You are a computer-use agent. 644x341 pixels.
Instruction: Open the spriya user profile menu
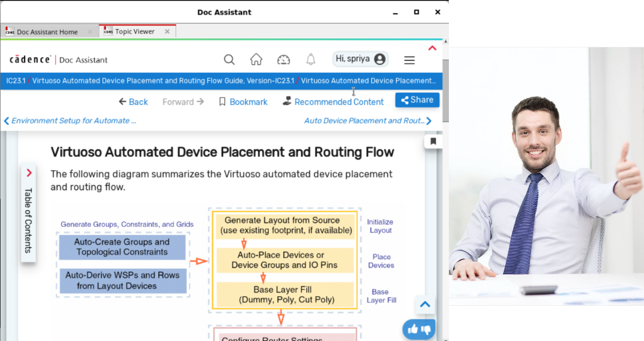click(x=360, y=59)
